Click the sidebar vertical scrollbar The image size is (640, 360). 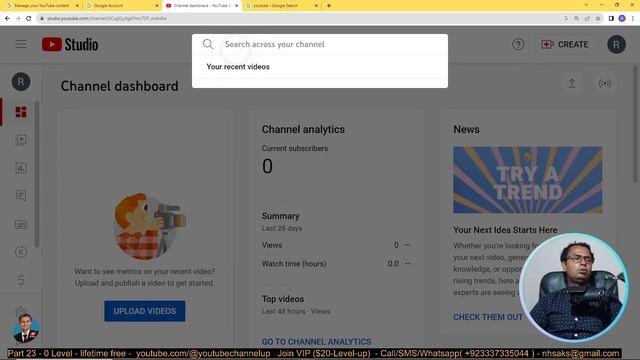[37, 174]
